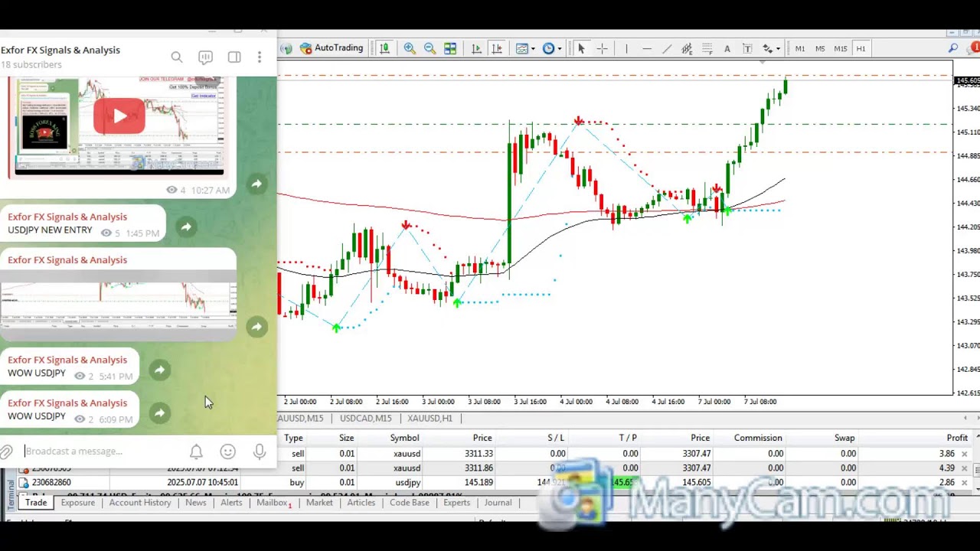Open the arrows objects dropdown
980x551 pixels.
tap(770, 48)
